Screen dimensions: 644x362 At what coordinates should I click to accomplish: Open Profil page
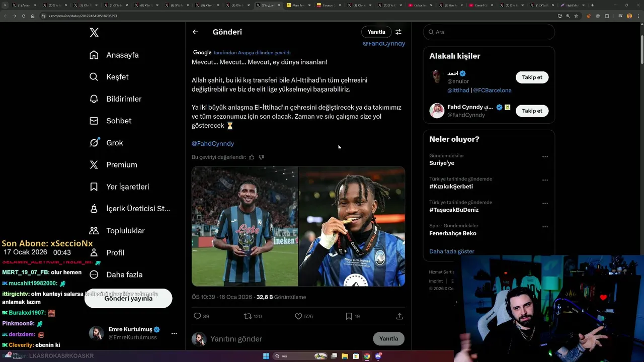pyautogui.click(x=107, y=252)
